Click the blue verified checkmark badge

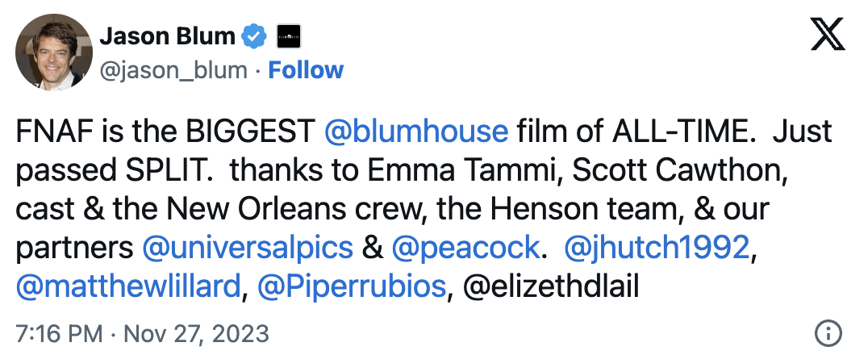click(255, 36)
